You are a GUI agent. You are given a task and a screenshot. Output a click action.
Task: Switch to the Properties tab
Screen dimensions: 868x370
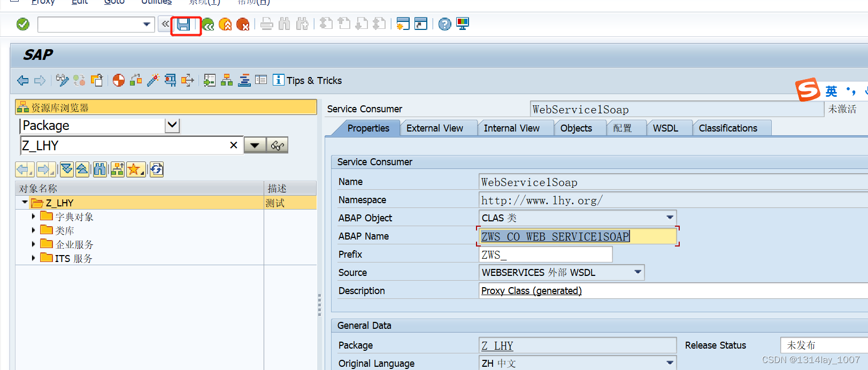pos(368,128)
